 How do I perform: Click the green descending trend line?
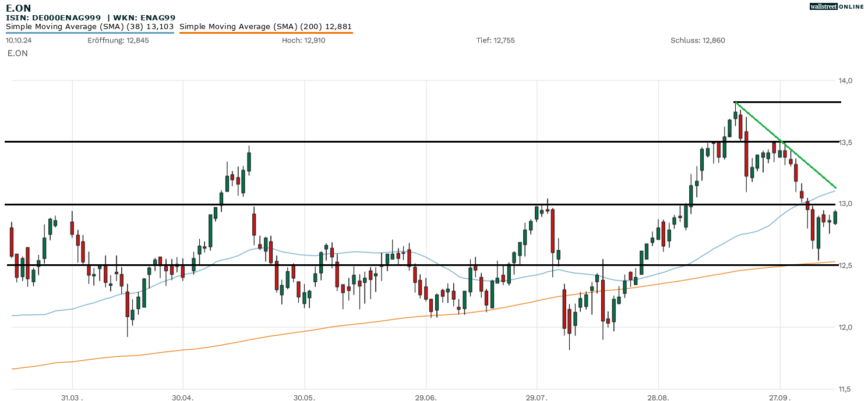(786, 145)
